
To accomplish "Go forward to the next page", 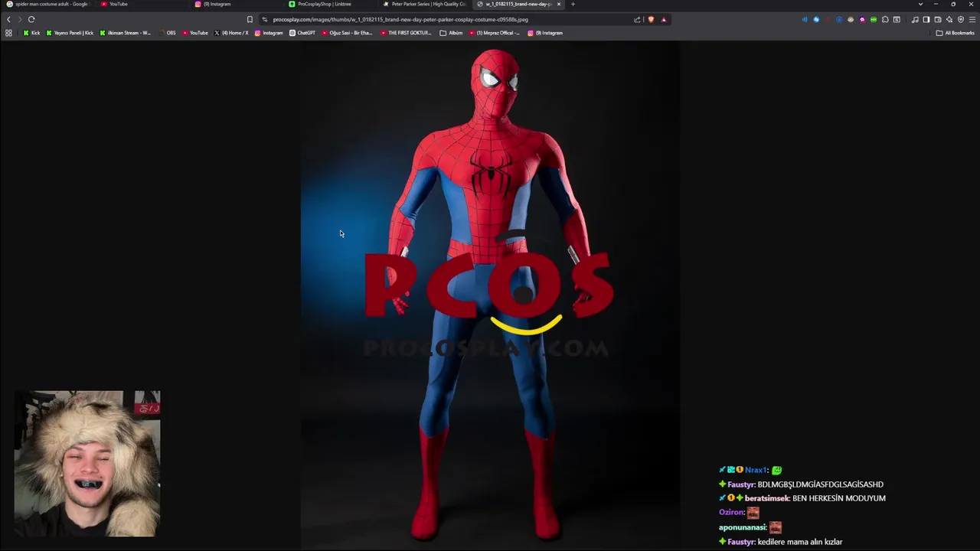I will tap(20, 19).
